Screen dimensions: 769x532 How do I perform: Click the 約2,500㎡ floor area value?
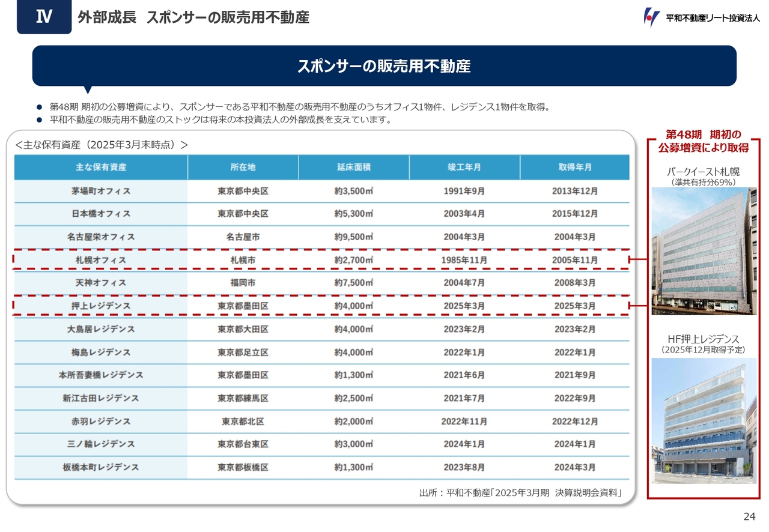click(354, 398)
